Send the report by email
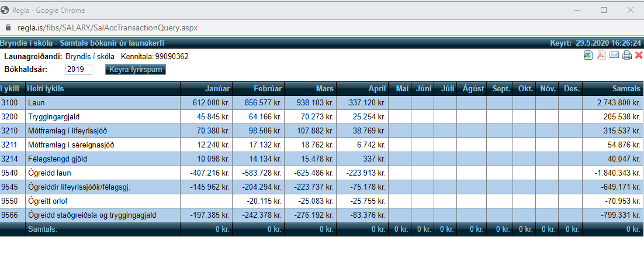Image resolution: width=644 pixels, height=254 pixels. (614, 56)
